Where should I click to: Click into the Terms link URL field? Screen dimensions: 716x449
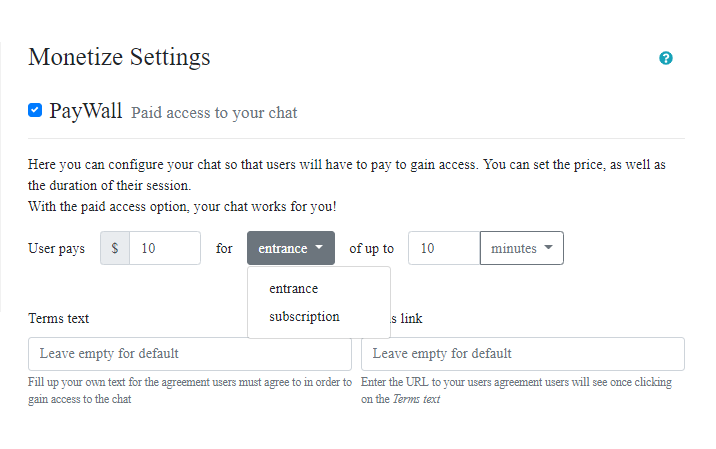[x=522, y=354]
